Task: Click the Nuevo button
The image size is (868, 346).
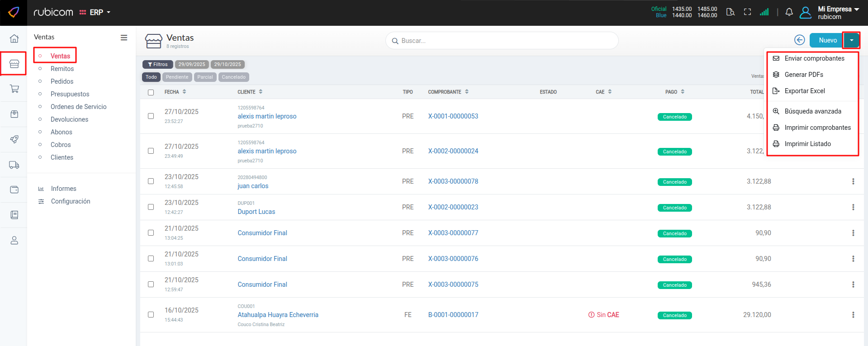Action: click(x=827, y=40)
